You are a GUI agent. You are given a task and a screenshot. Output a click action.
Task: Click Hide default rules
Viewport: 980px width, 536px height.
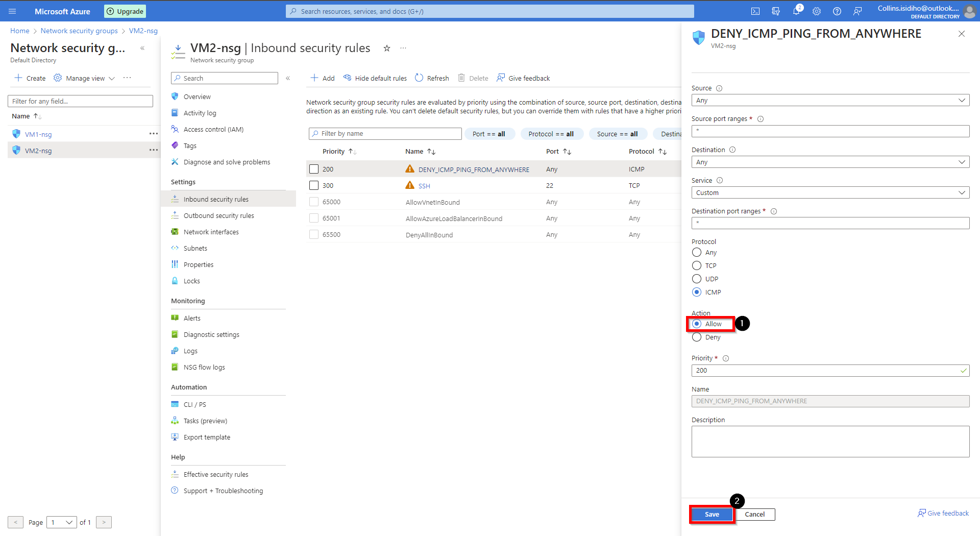pyautogui.click(x=375, y=78)
